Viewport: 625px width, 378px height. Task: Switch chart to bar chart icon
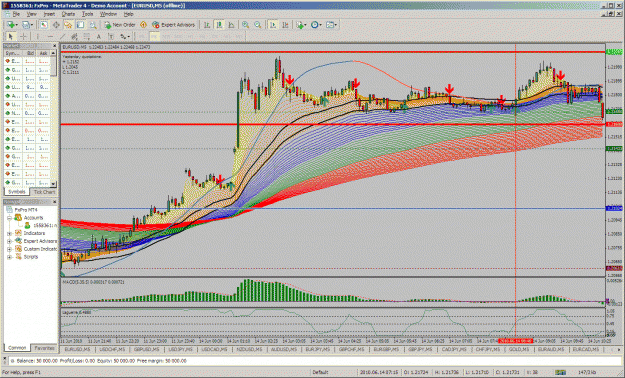point(207,25)
